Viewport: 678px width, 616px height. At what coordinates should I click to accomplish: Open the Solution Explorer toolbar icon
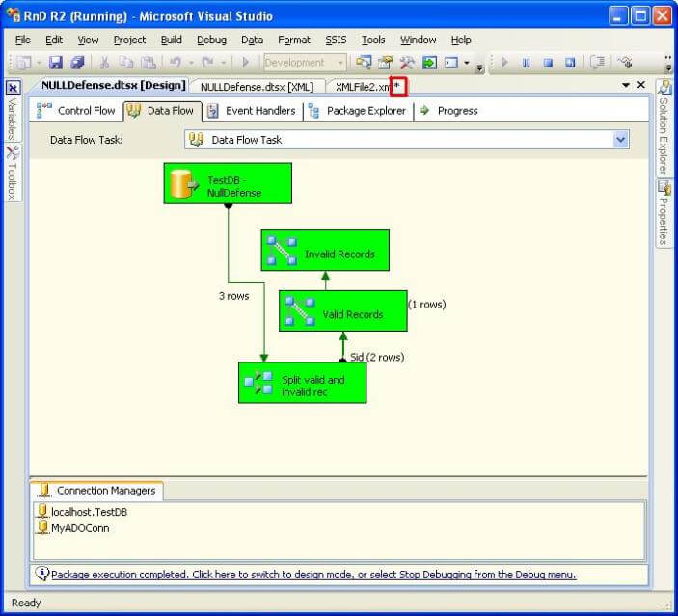click(x=364, y=63)
